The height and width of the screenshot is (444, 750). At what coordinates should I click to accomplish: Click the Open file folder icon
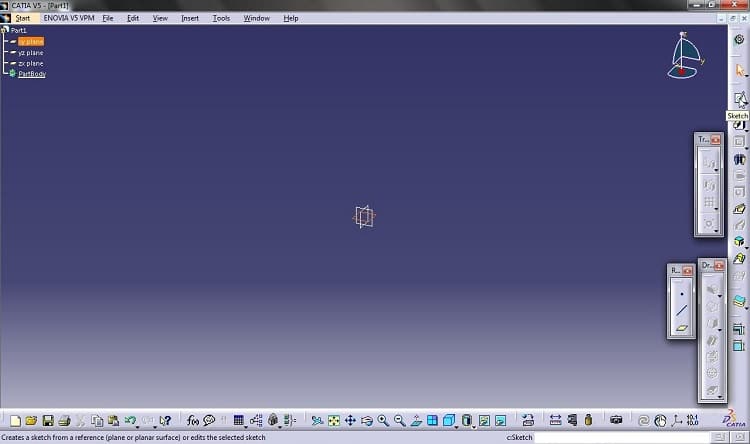tap(30, 421)
